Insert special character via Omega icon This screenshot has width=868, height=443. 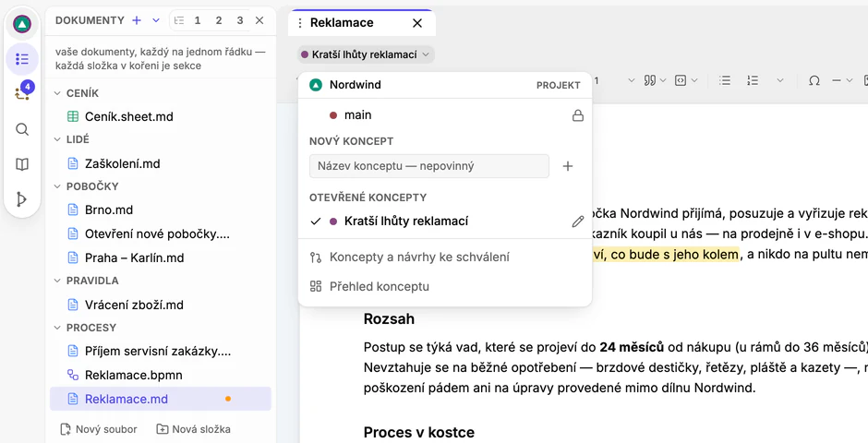(814, 80)
